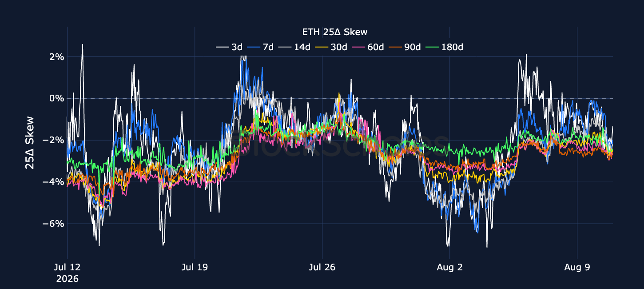Viewport: 644px width, 289px height.
Task: Click the −2% y-axis tick label
Action: [53, 140]
